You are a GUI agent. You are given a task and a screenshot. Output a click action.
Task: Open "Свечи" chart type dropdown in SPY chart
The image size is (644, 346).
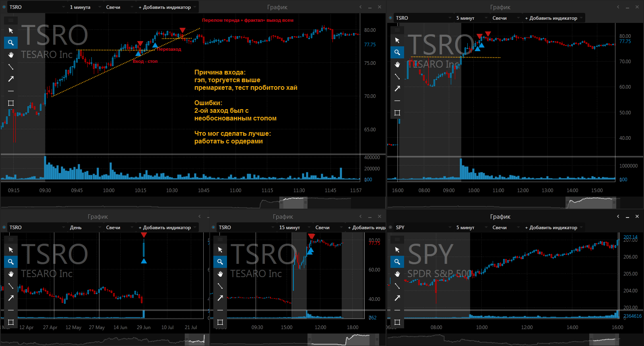coord(506,228)
